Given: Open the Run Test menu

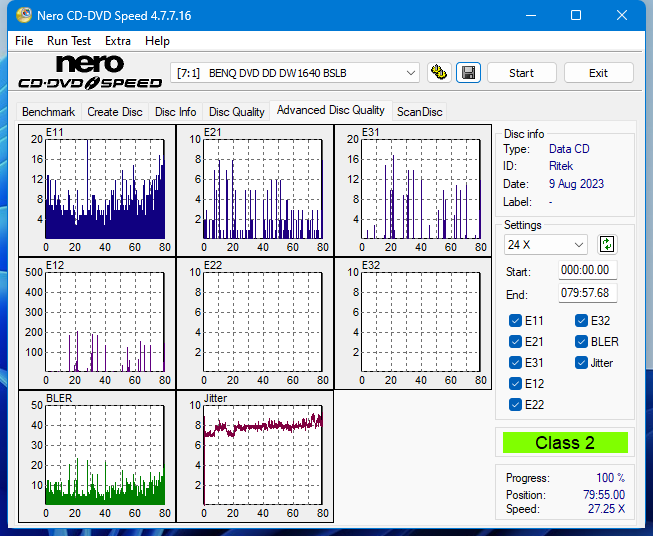Looking at the screenshot, I should coord(69,41).
